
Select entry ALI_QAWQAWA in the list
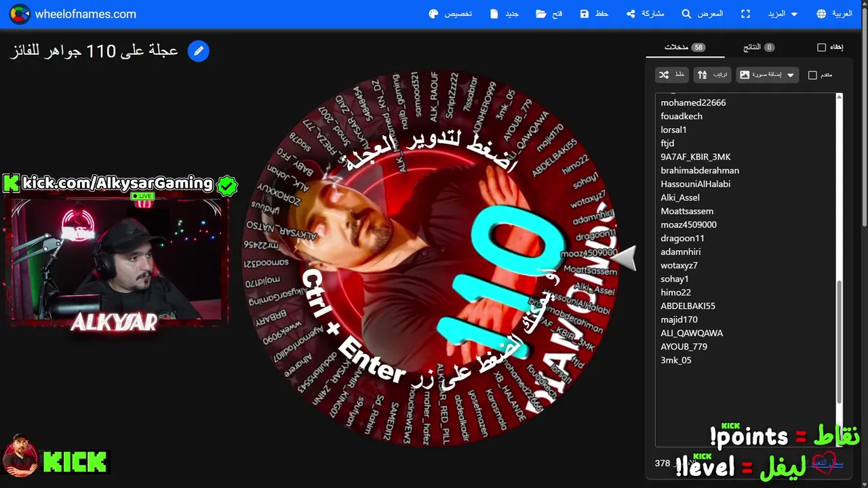click(x=692, y=333)
